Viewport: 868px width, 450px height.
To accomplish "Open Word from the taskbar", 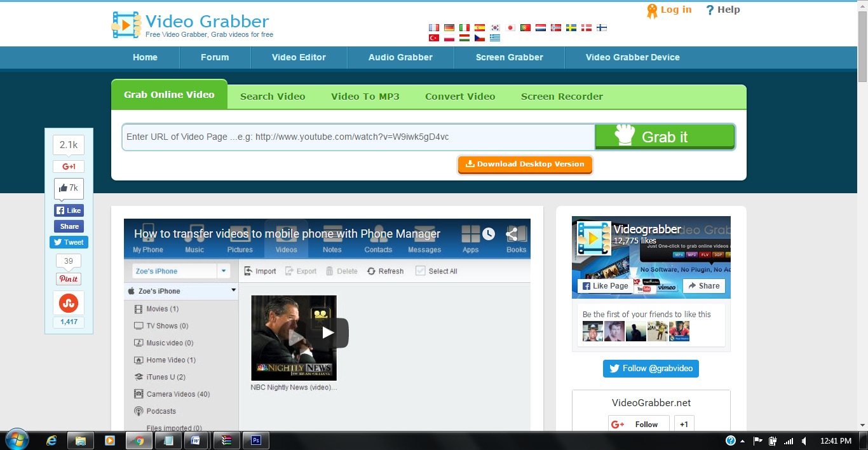I will [x=196, y=440].
